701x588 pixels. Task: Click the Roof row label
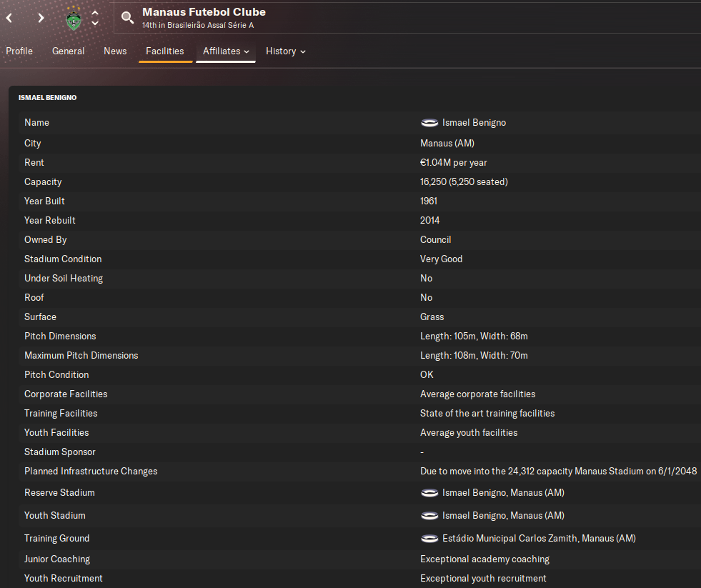[34, 297]
